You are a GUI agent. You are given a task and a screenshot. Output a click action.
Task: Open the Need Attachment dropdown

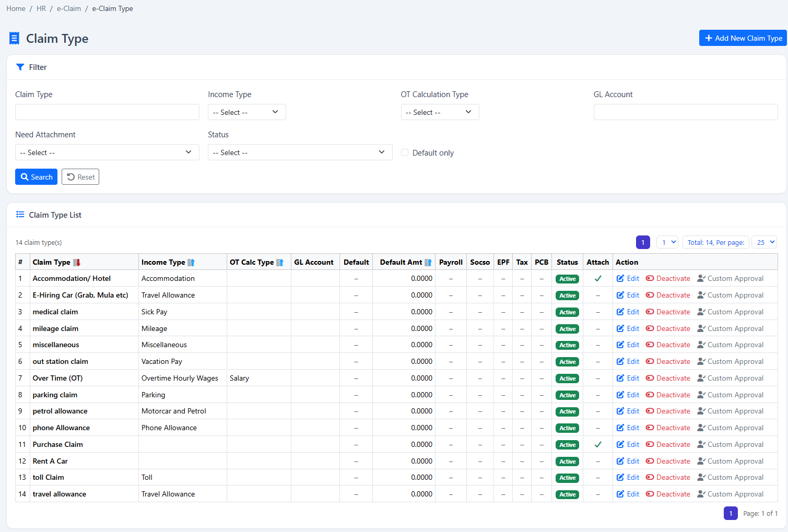tap(107, 152)
